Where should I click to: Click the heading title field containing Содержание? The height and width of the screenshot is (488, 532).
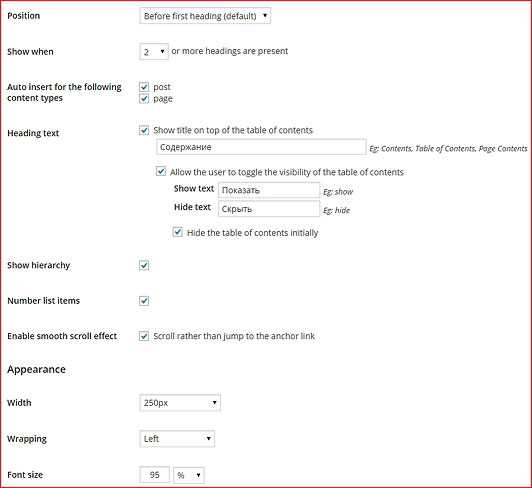click(261, 147)
